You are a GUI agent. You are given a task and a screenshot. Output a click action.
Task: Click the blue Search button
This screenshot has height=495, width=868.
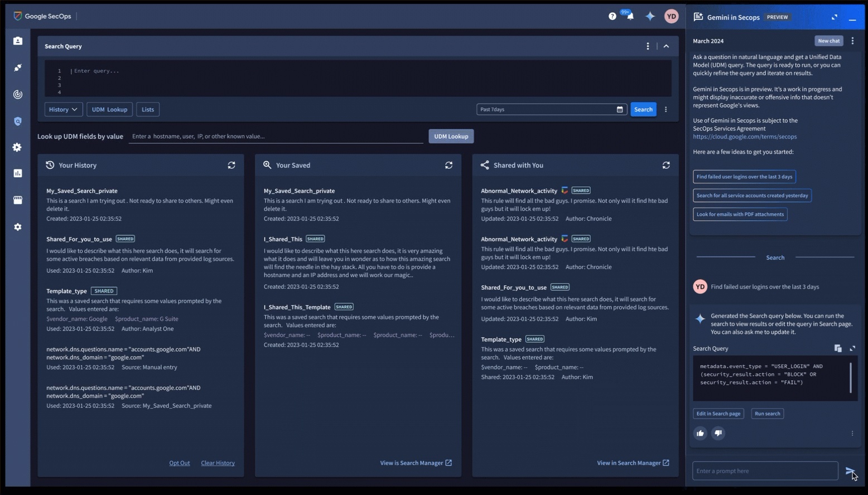(643, 109)
